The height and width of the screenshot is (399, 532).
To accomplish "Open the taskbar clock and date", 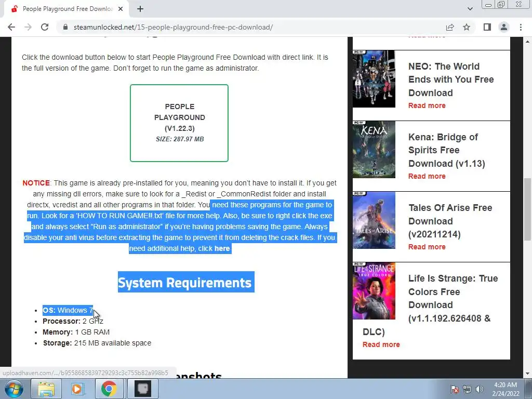I will (506, 389).
